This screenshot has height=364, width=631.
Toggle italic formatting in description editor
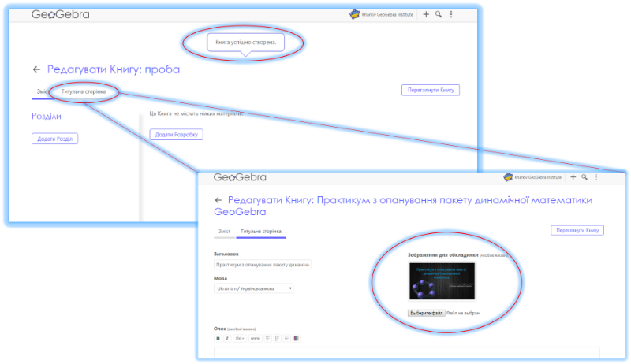point(227,339)
